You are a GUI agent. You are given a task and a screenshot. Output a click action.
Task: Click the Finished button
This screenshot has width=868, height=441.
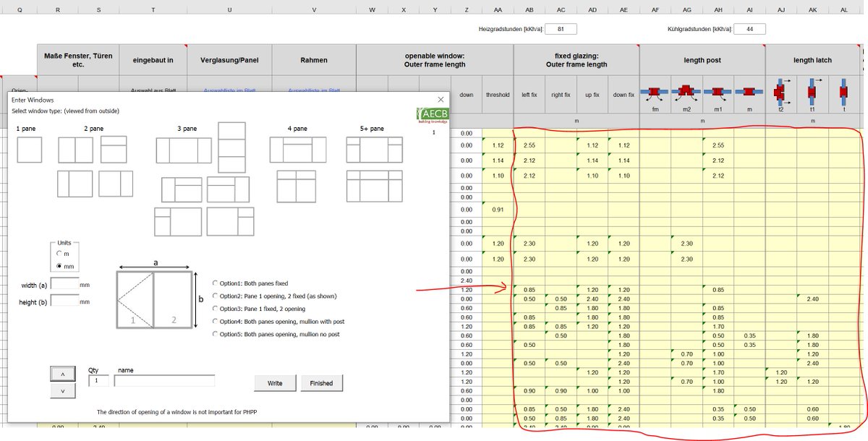[x=322, y=382]
